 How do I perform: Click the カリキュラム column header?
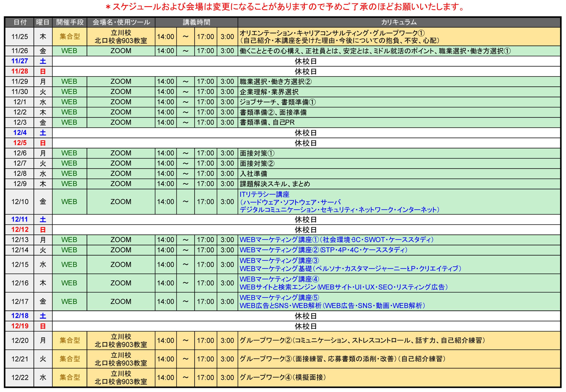click(x=399, y=22)
